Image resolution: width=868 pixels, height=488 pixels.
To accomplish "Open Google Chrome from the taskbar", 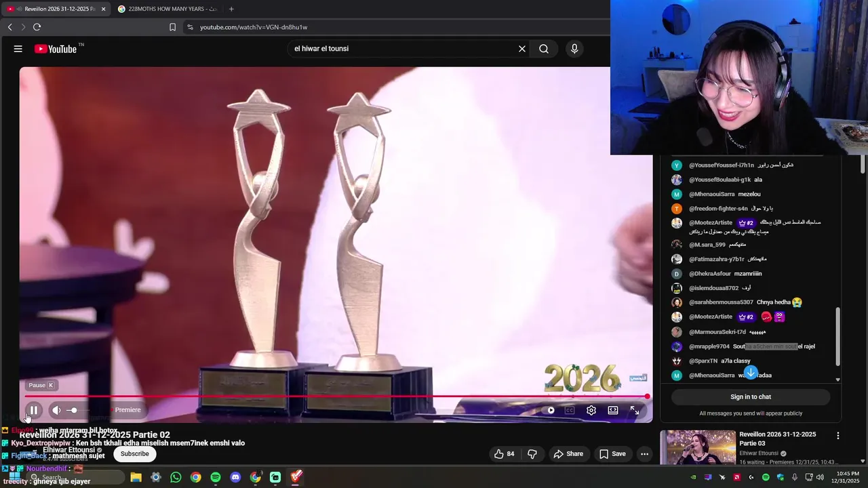I will [x=195, y=477].
